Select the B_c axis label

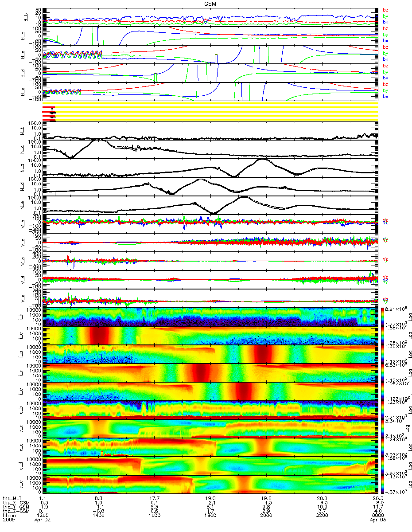pos(23,36)
